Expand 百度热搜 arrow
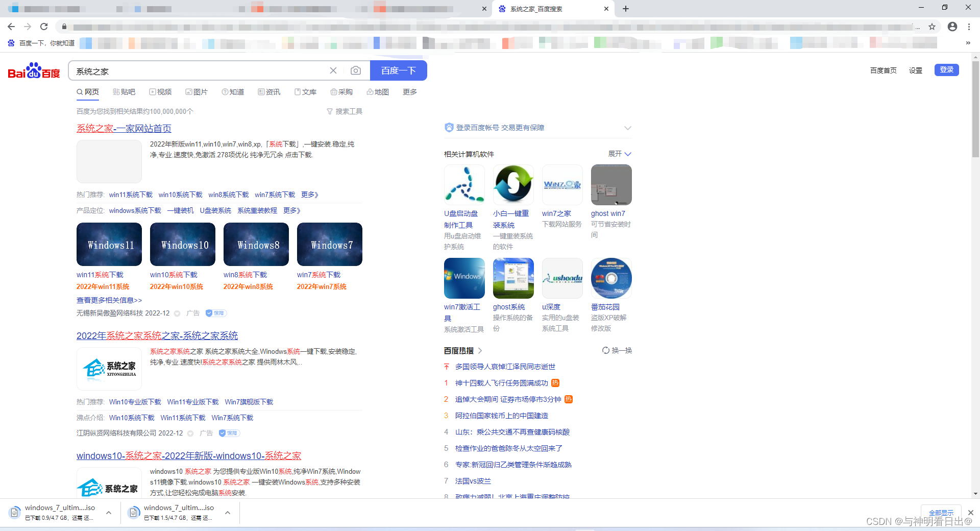Image resolution: width=980 pixels, height=531 pixels. 480,350
